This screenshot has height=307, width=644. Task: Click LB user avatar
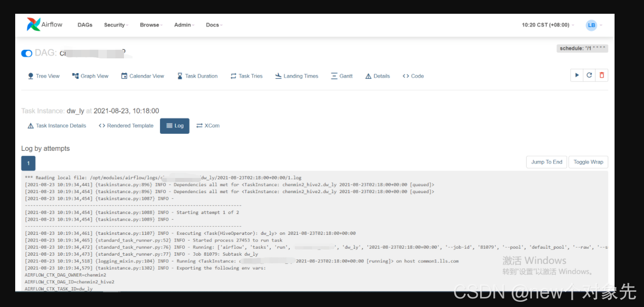coord(591,25)
